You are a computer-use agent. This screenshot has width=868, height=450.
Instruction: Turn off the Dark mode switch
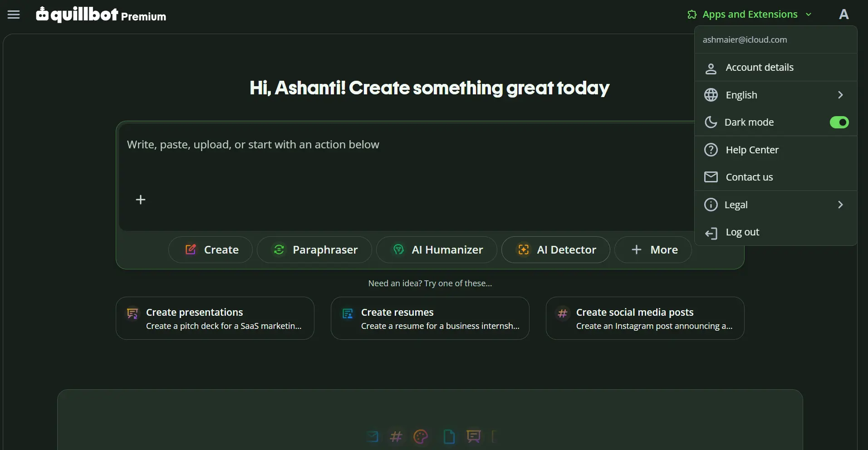click(839, 122)
